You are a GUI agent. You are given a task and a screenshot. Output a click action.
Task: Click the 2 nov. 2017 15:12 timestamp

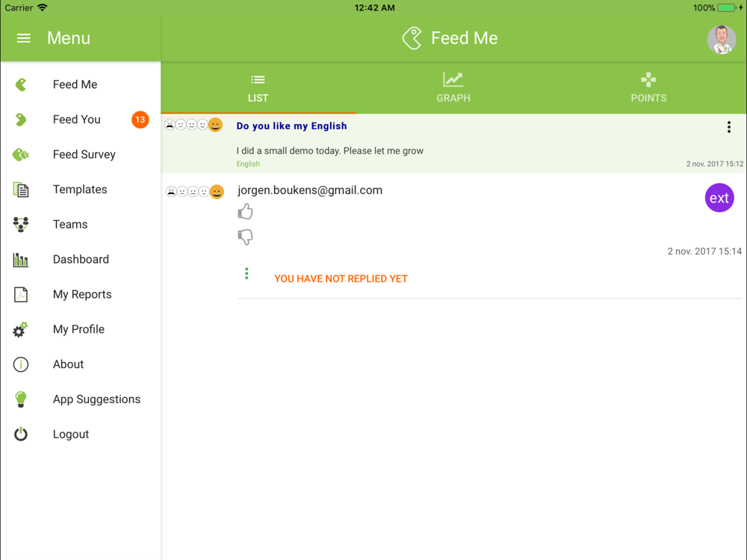pos(714,164)
